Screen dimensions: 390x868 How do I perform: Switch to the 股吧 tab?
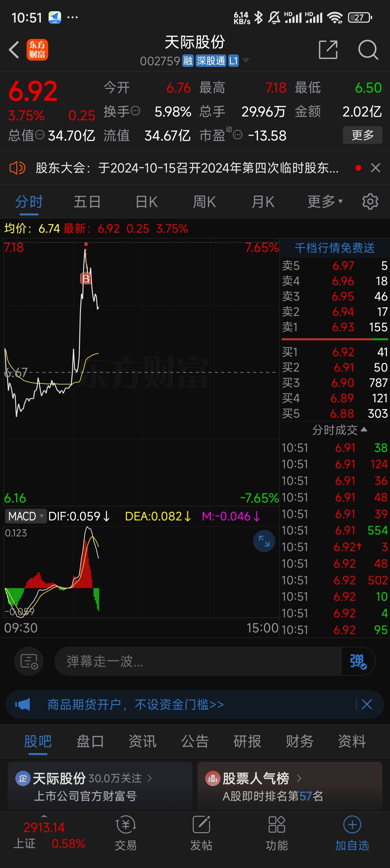[38, 741]
